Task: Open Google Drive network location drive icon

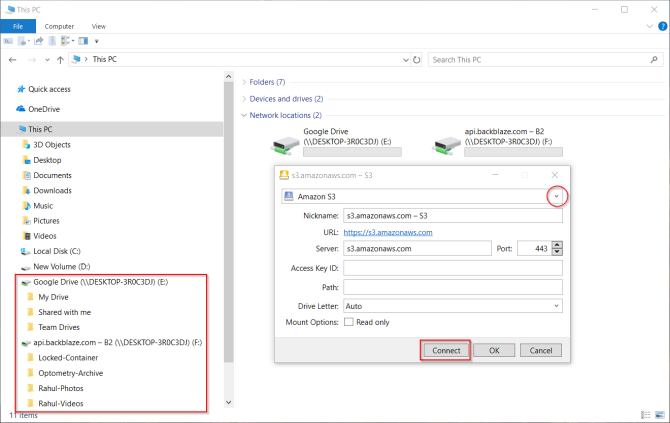Action: pyautogui.click(x=285, y=145)
